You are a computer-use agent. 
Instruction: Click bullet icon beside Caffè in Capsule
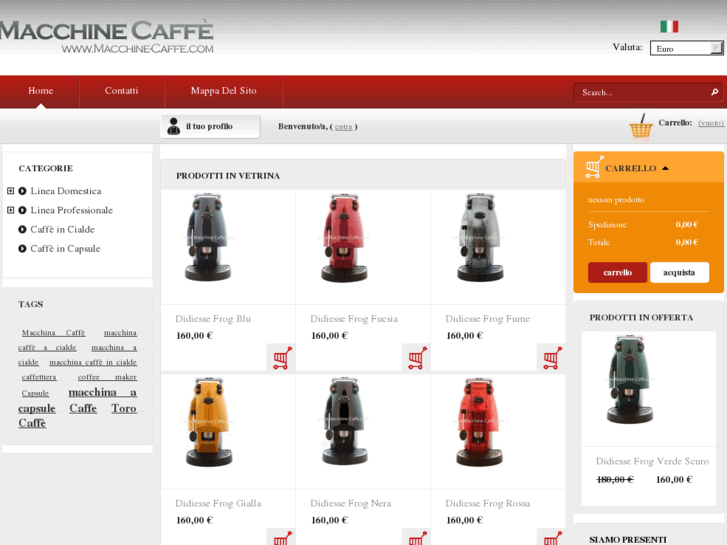(x=22, y=249)
